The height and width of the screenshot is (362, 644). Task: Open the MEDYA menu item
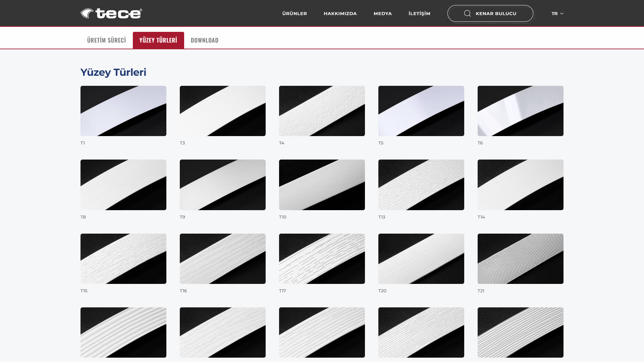click(382, 13)
